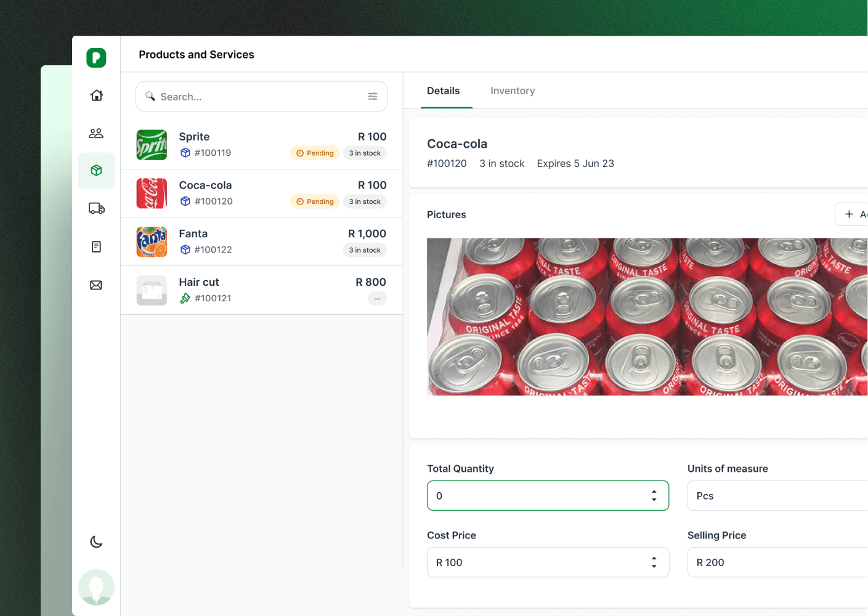Open the Mail envelope icon in sidebar
Viewport: 868px width, 616px height.
click(x=96, y=285)
